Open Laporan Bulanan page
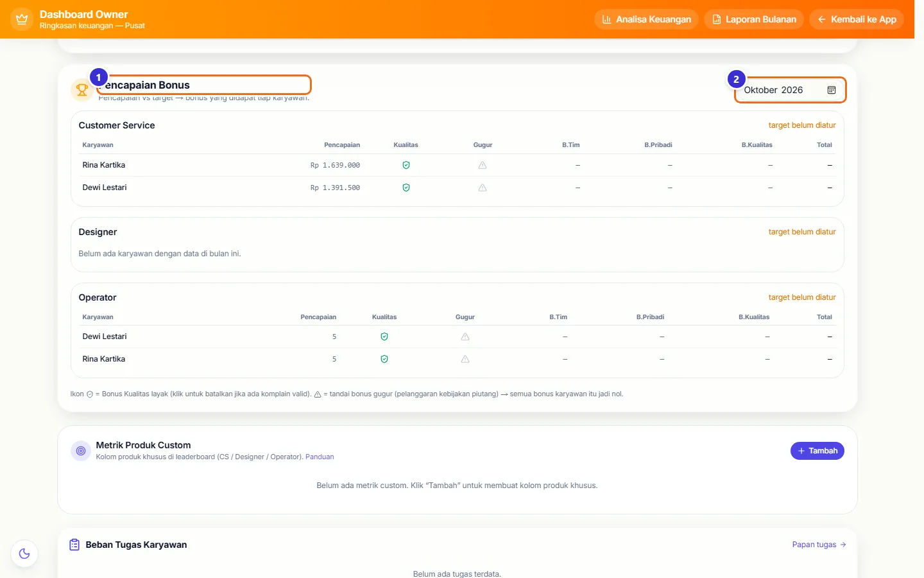924x578 pixels. click(x=754, y=19)
